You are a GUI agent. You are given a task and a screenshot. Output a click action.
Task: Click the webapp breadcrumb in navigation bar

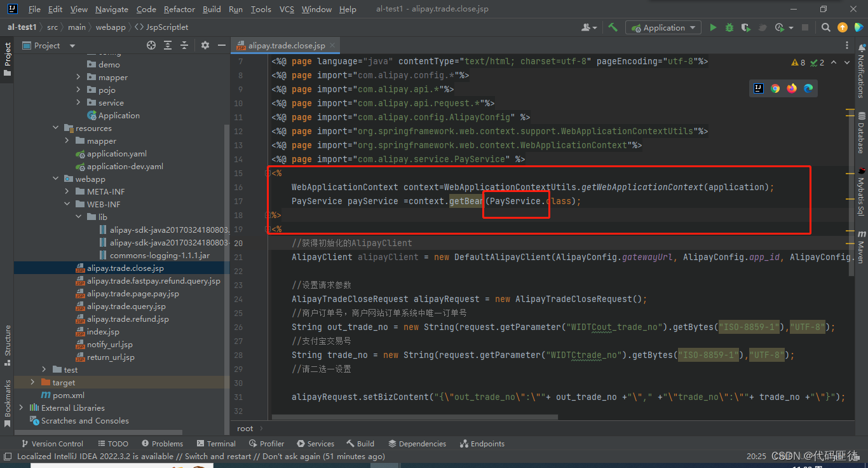111,27
